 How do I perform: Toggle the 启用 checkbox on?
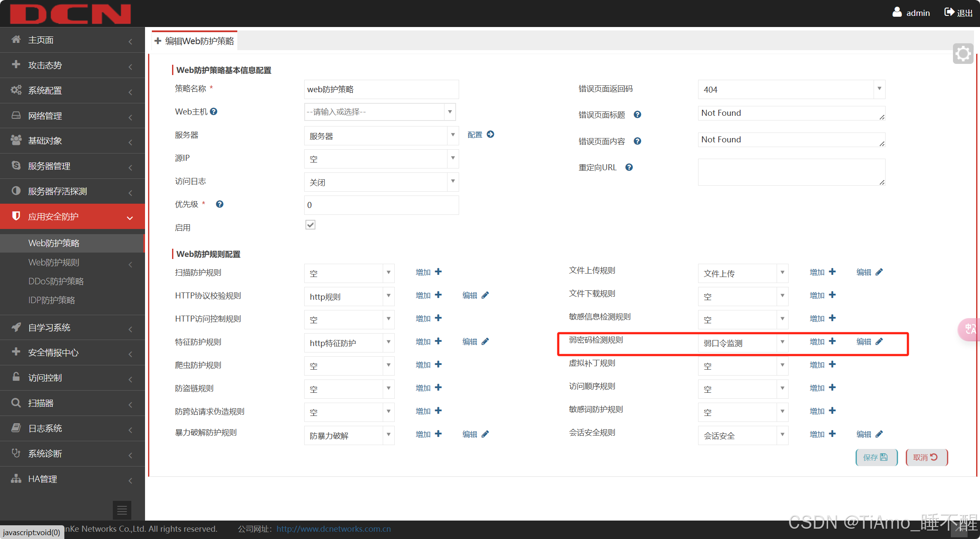tap(310, 224)
